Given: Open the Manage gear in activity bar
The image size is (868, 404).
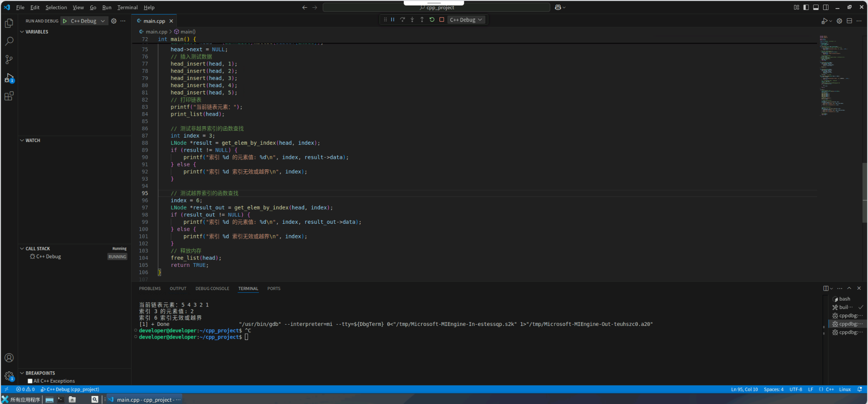Looking at the screenshot, I should pos(9,376).
